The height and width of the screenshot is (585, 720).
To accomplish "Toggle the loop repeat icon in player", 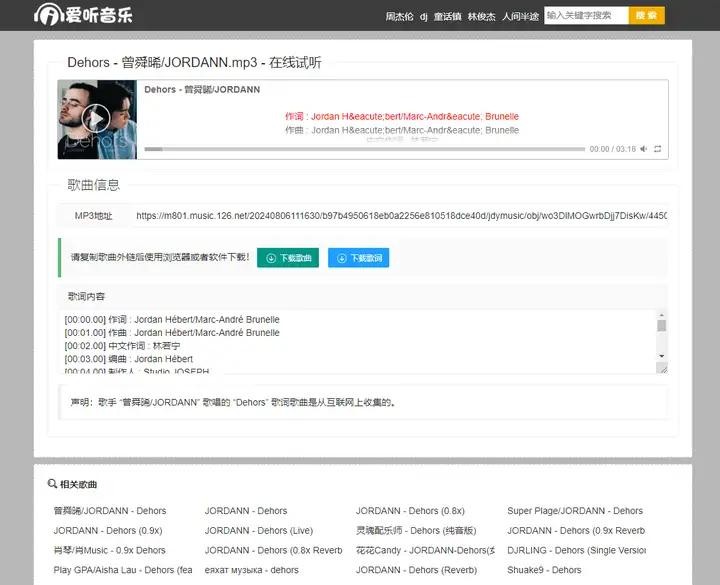I will pos(657,149).
